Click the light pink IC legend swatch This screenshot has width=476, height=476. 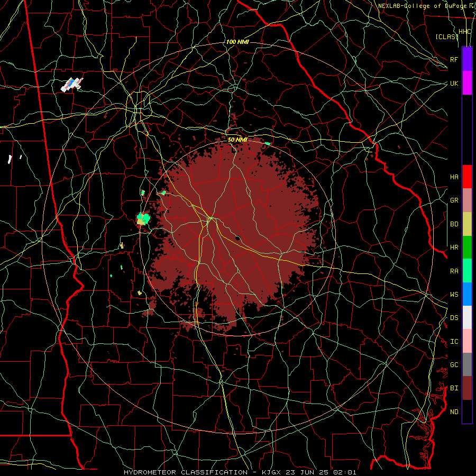click(467, 341)
